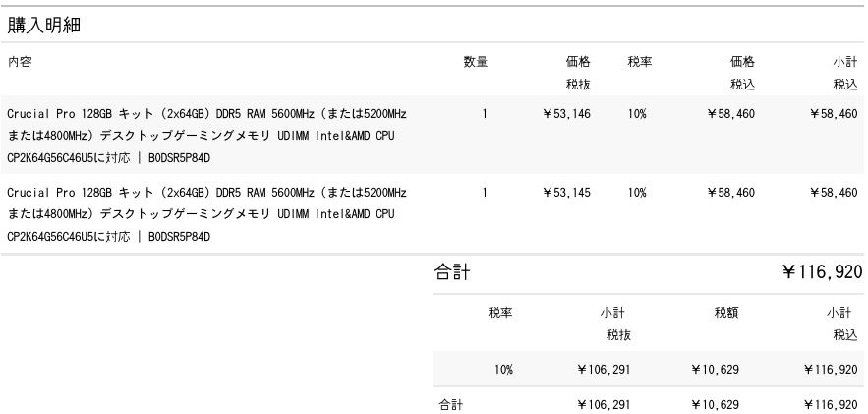Click the first item's 10% tax rate
The width and height of the screenshot is (868, 414).
click(x=637, y=114)
